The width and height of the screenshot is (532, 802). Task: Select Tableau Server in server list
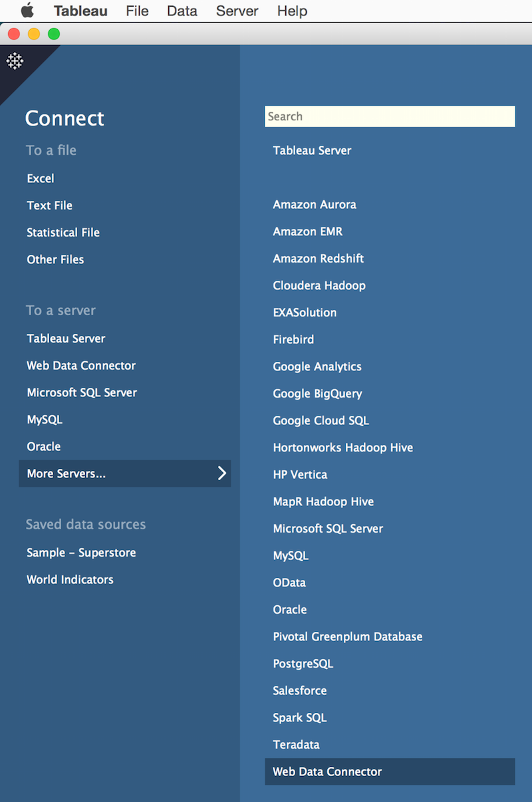(x=312, y=150)
